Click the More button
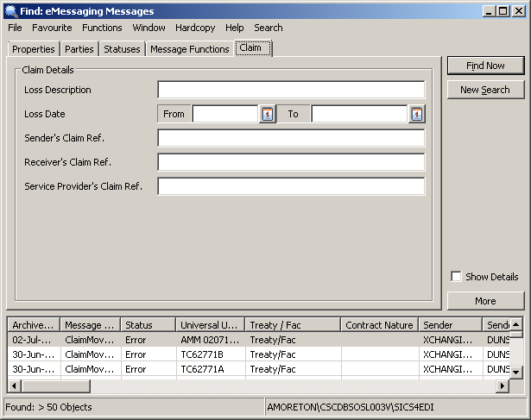Image resolution: width=531 pixels, height=420 pixels. pos(485,301)
